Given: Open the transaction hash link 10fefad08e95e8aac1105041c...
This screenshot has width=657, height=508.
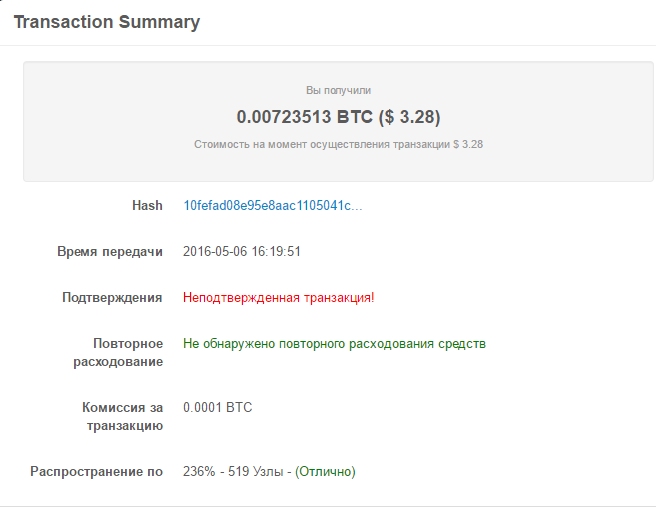Looking at the screenshot, I should (272, 205).
